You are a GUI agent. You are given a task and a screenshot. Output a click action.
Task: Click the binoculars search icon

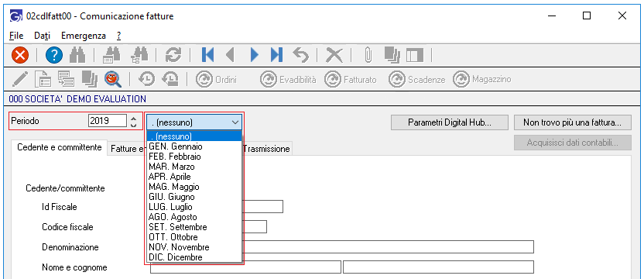click(x=77, y=55)
